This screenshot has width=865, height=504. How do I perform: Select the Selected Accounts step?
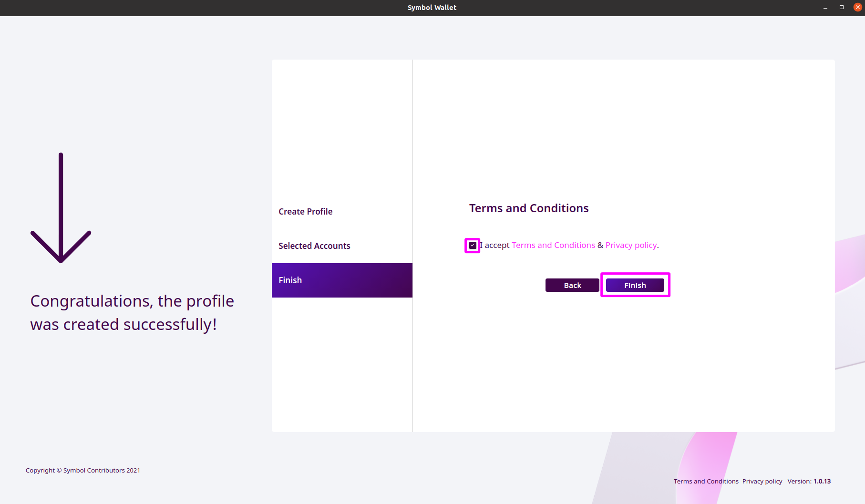pyautogui.click(x=342, y=246)
